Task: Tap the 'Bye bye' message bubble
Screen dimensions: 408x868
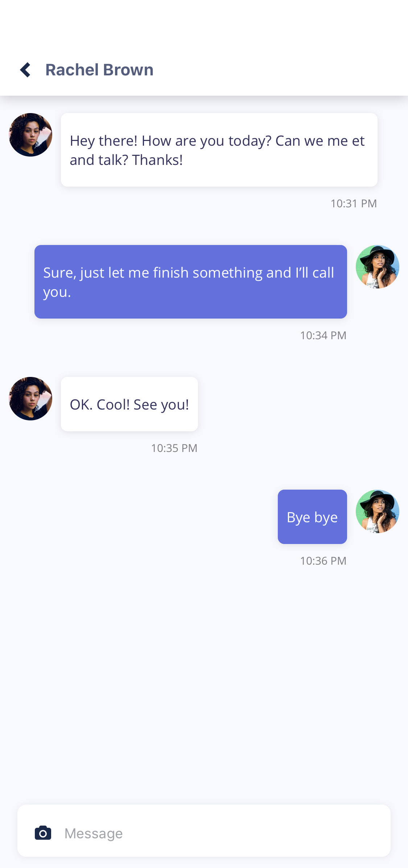Action: point(312,517)
